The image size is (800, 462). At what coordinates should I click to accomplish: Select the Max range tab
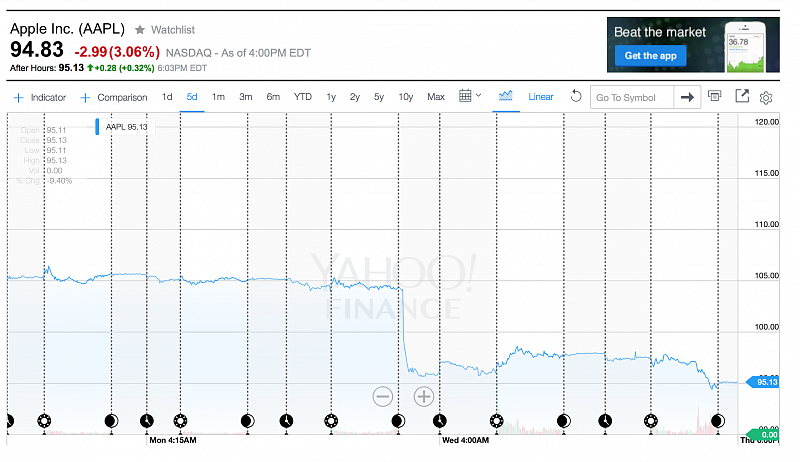coord(436,97)
